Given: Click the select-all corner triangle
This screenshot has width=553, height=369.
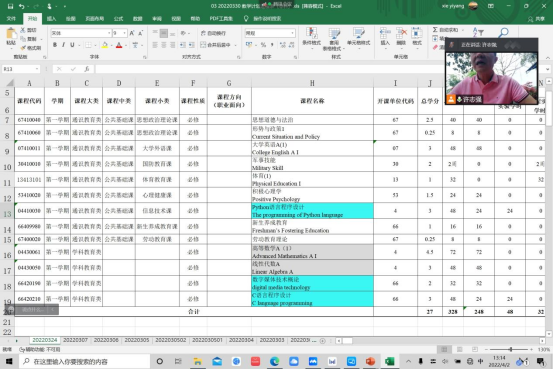Looking at the screenshot, I should click(10, 83).
